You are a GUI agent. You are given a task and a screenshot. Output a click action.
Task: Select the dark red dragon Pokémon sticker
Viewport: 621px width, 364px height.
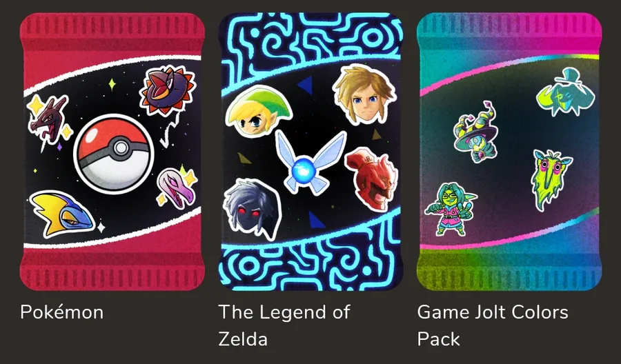(50, 121)
